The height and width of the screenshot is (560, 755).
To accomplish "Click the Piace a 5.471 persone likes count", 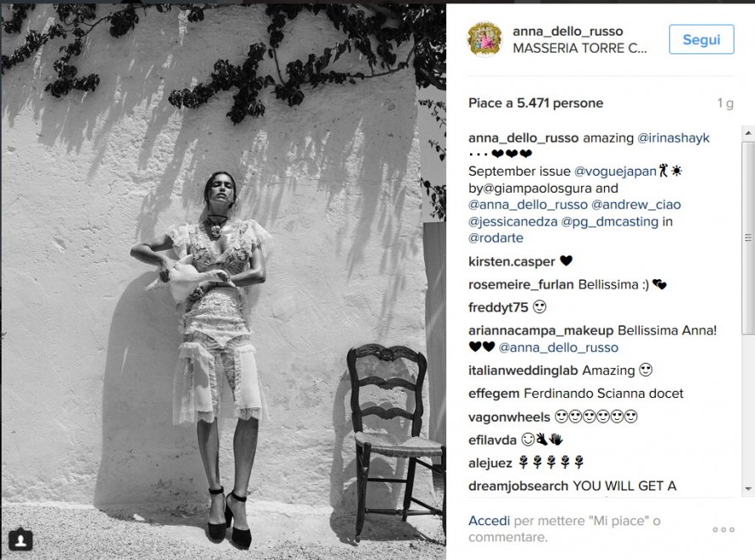I will point(535,103).
